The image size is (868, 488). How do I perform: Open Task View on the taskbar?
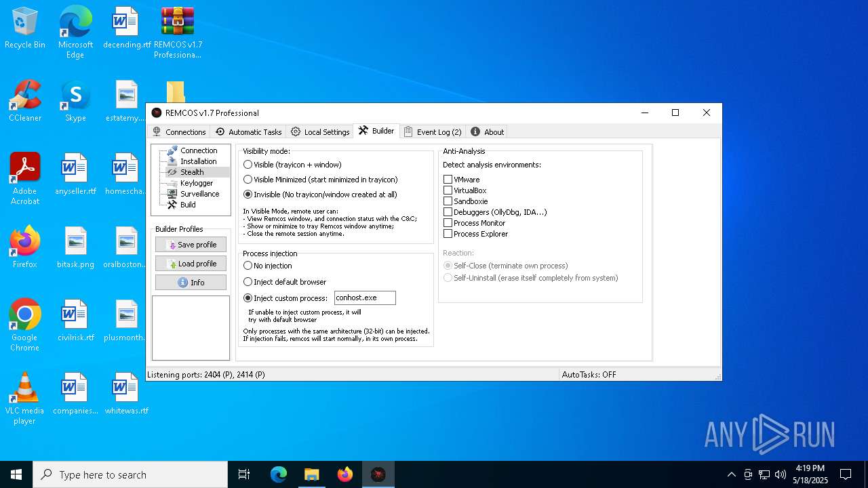click(x=244, y=474)
